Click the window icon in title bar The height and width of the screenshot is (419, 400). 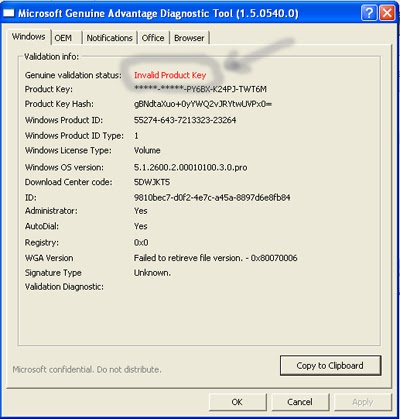click(x=9, y=13)
